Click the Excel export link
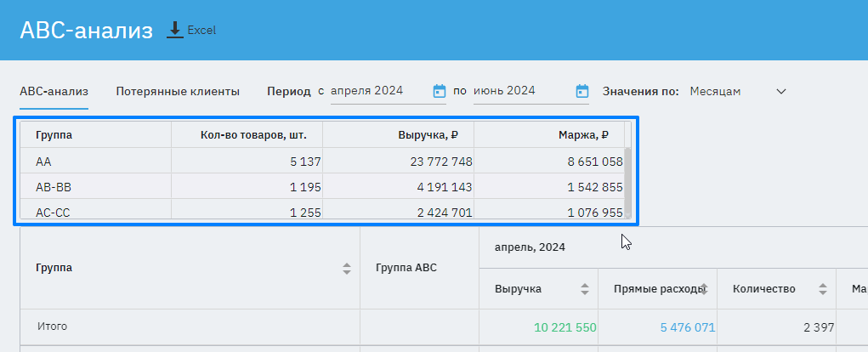The width and height of the screenshot is (868, 352). click(x=201, y=30)
